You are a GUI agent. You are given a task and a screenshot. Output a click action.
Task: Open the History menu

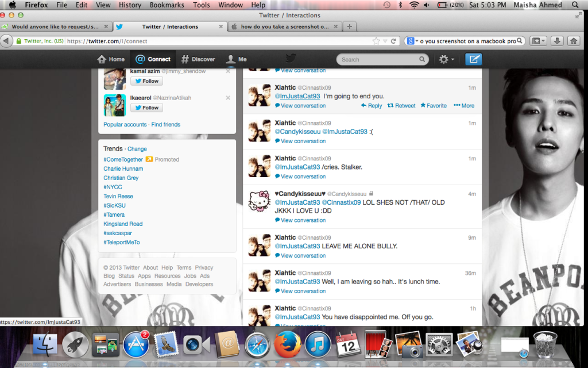coord(130,5)
